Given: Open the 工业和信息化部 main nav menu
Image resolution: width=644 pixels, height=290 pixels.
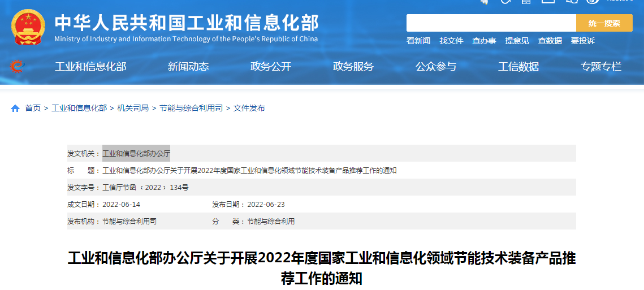Looking at the screenshot, I should point(90,67).
